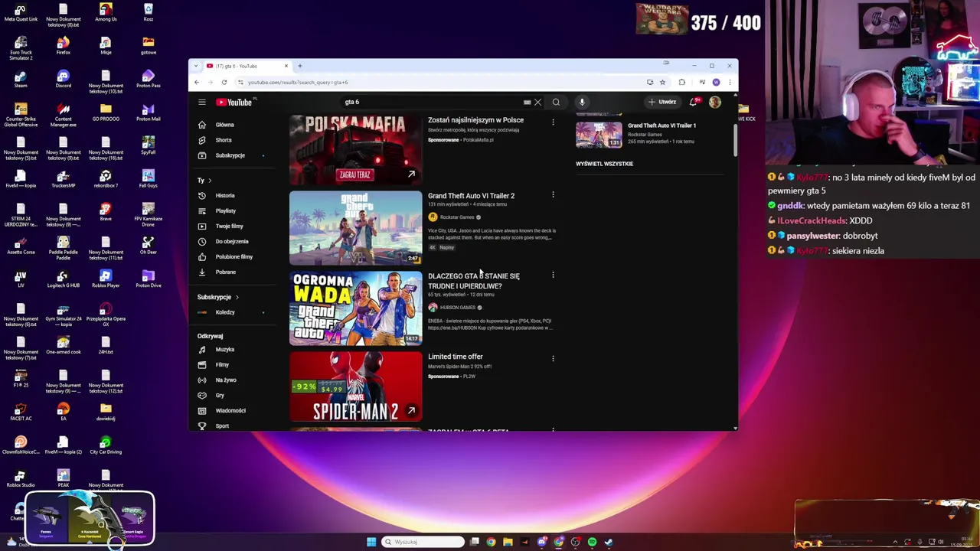Open the Polska Mafia ad options menu
This screenshot has height=551, width=980.
tap(553, 122)
